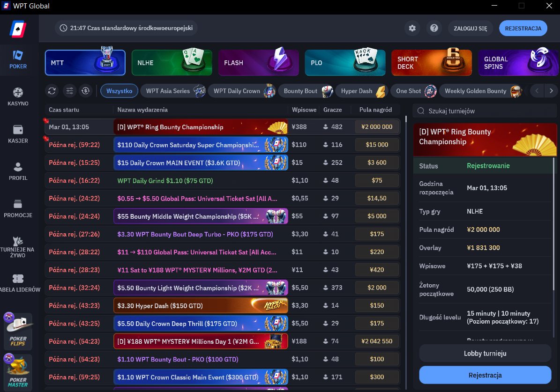Sort by Pula nagród column header
Screen dimensions: 560x392
[x=375, y=110]
